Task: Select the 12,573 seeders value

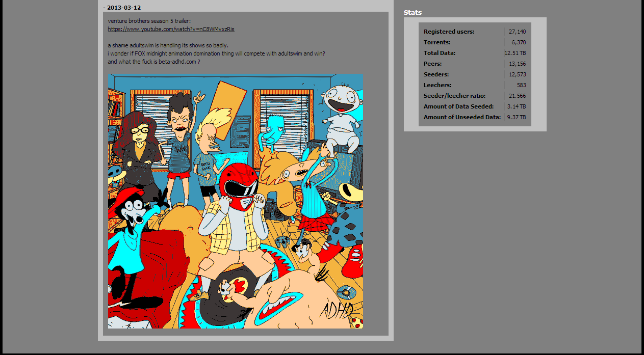Action: click(517, 74)
